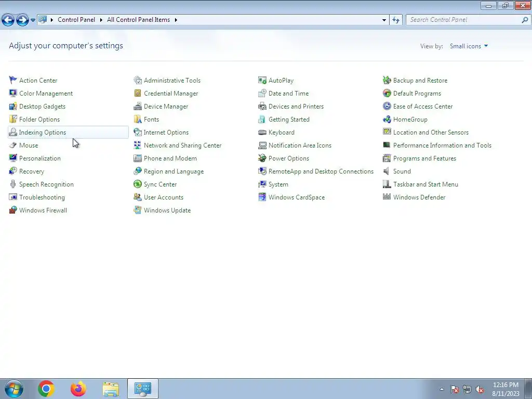Viewport: 532px width, 399px height.
Task: Click the Backup and Restore icon
Action: (387, 80)
